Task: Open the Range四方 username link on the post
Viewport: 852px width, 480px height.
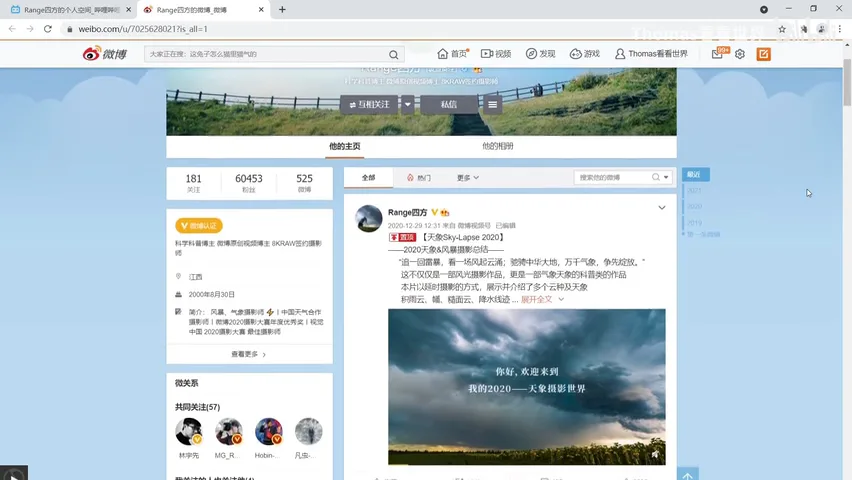Action: pyautogui.click(x=408, y=213)
